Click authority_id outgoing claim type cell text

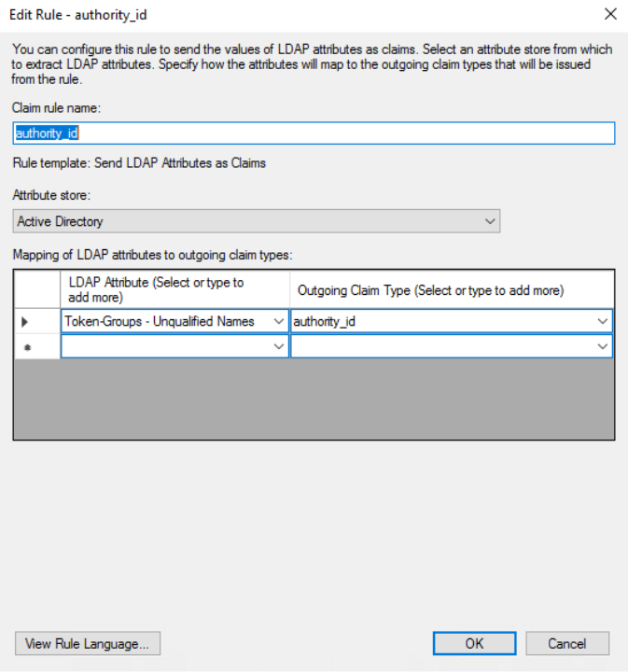coord(326,322)
